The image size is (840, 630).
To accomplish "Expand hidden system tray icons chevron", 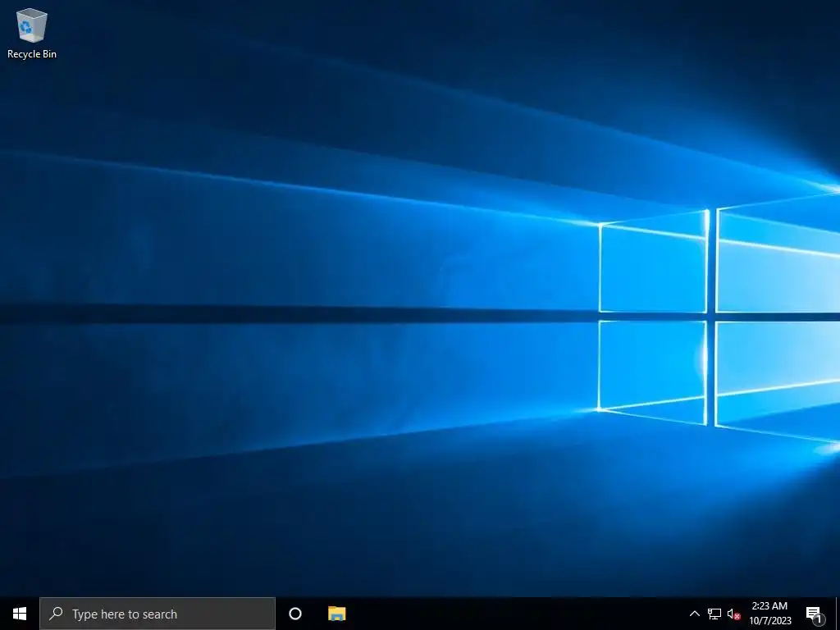I will 694,614.
